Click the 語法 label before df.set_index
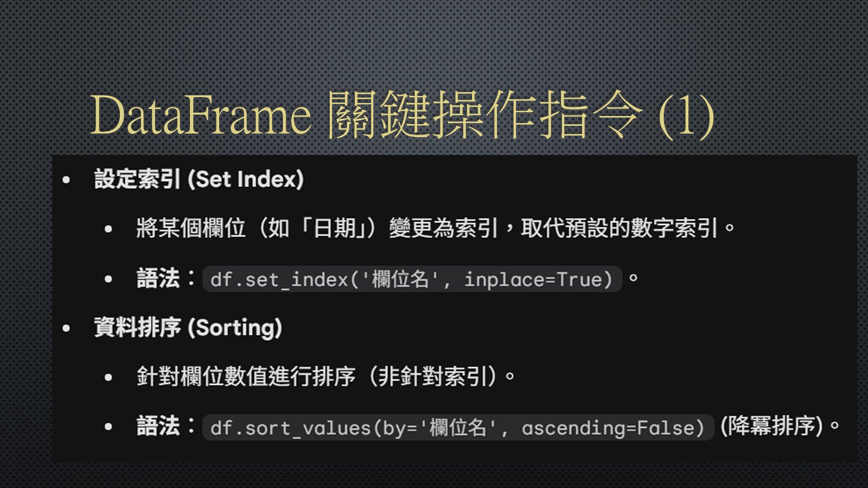The image size is (868, 488). [x=158, y=279]
